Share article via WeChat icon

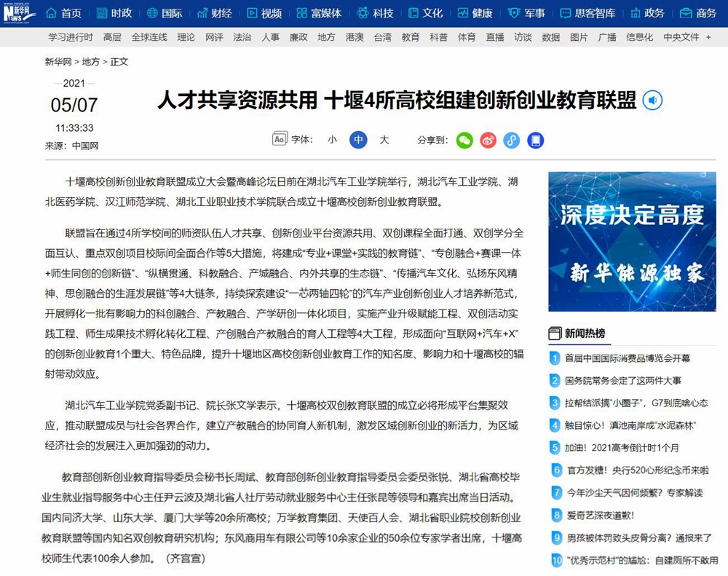point(464,141)
